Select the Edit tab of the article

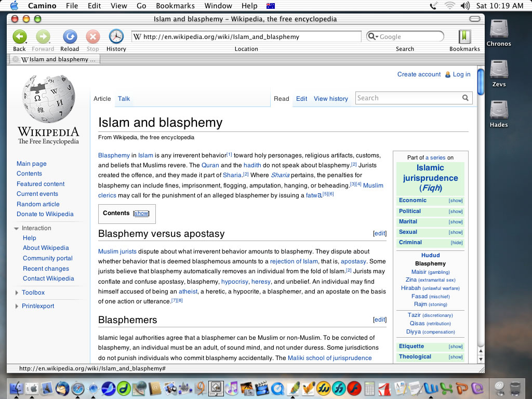pos(301,99)
